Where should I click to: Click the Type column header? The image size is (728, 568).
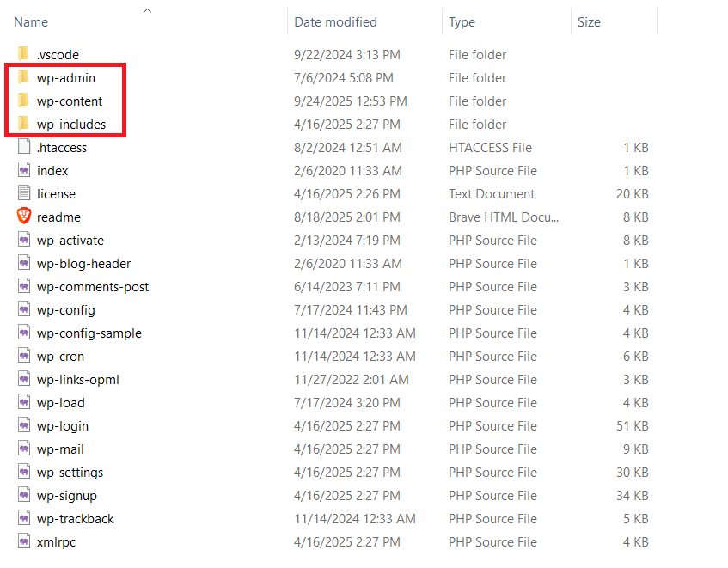[x=462, y=22]
